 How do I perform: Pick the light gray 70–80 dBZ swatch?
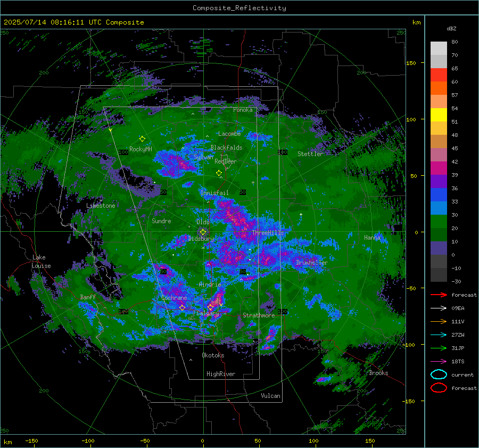tap(439, 48)
